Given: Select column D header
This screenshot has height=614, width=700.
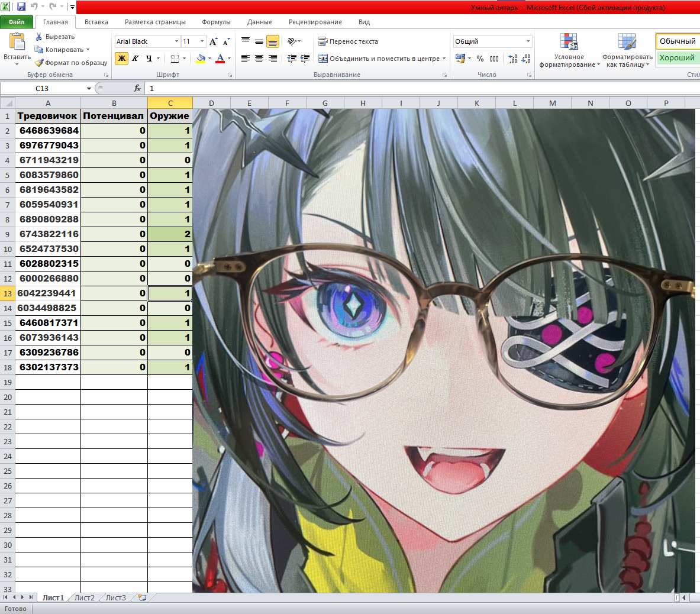Looking at the screenshot, I should click(211, 103).
